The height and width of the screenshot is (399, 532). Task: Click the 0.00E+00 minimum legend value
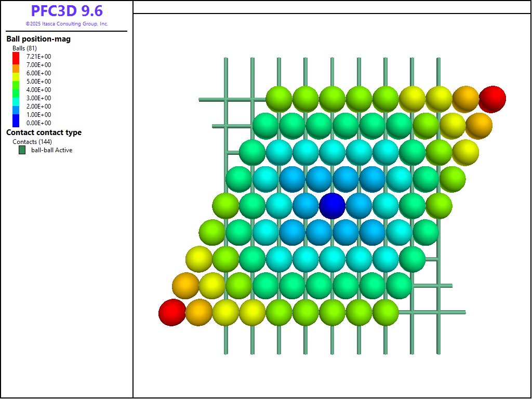point(38,123)
